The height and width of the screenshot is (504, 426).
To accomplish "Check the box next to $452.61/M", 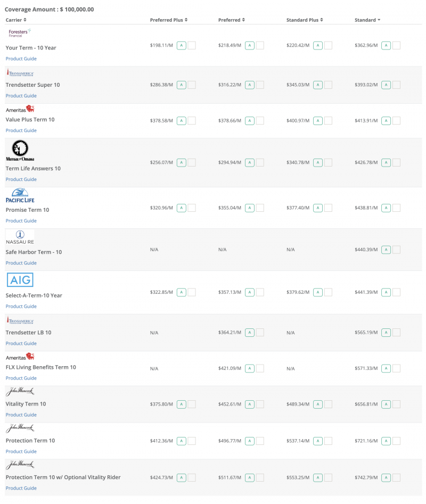I will click(260, 404).
